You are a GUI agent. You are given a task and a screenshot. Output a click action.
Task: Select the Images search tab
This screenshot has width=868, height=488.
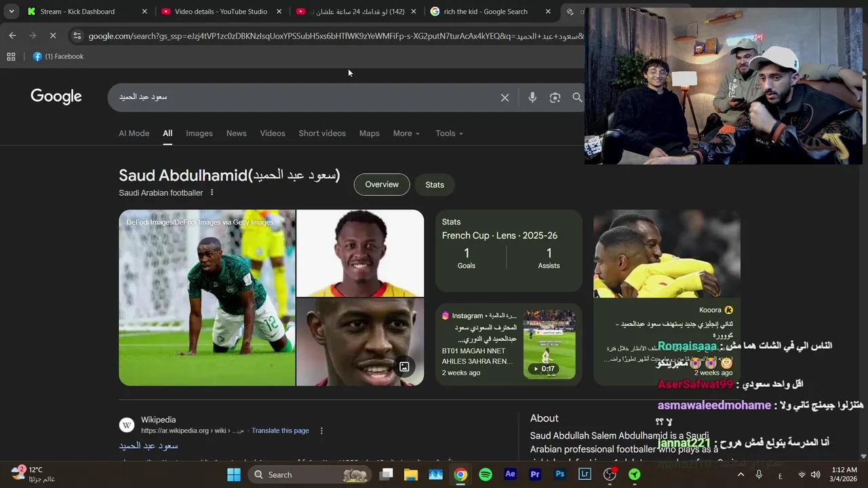199,134
